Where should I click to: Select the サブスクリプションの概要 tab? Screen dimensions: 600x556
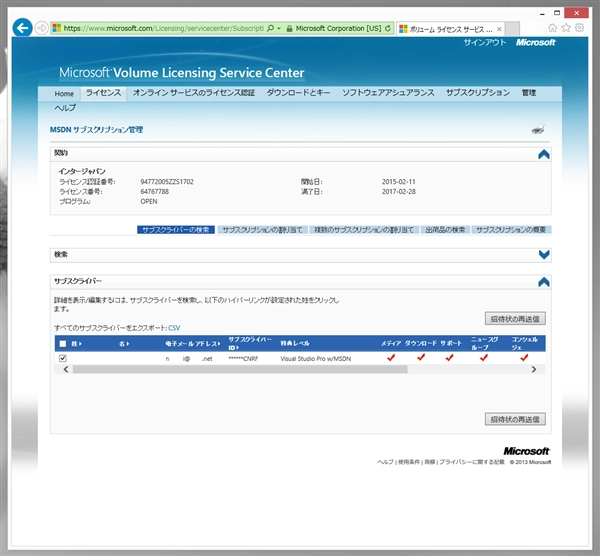pyautogui.click(x=511, y=230)
